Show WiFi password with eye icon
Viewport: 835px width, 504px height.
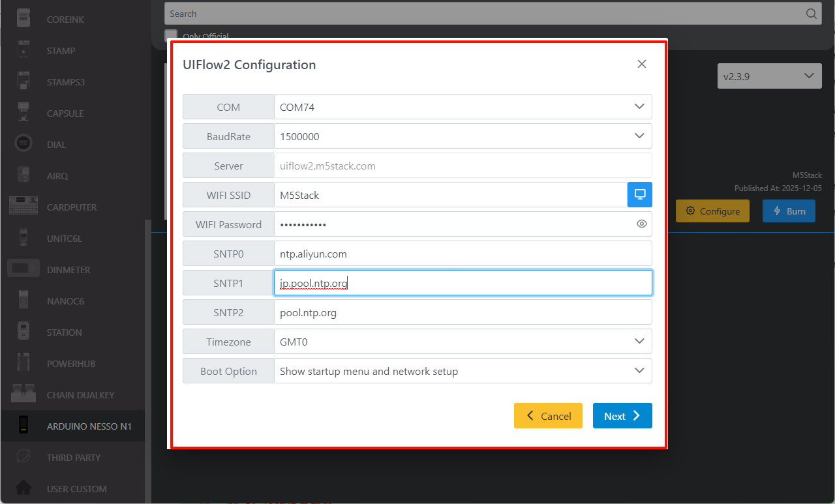[641, 224]
